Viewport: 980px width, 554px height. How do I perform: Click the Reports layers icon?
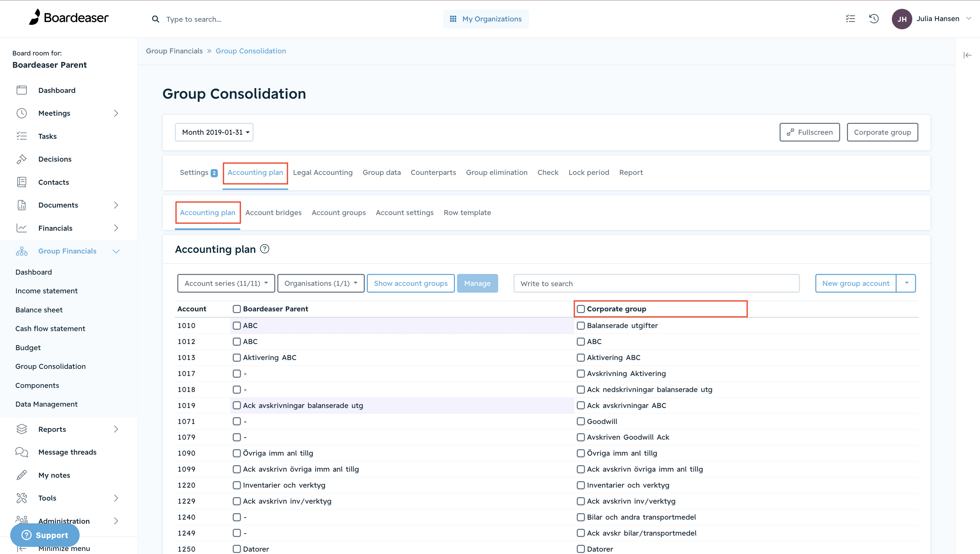pyautogui.click(x=22, y=429)
